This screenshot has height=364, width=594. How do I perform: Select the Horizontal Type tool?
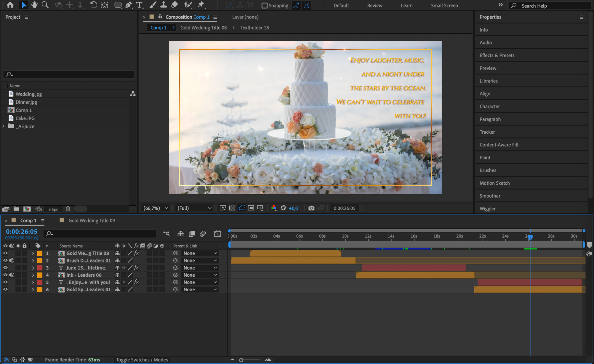[x=139, y=5]
